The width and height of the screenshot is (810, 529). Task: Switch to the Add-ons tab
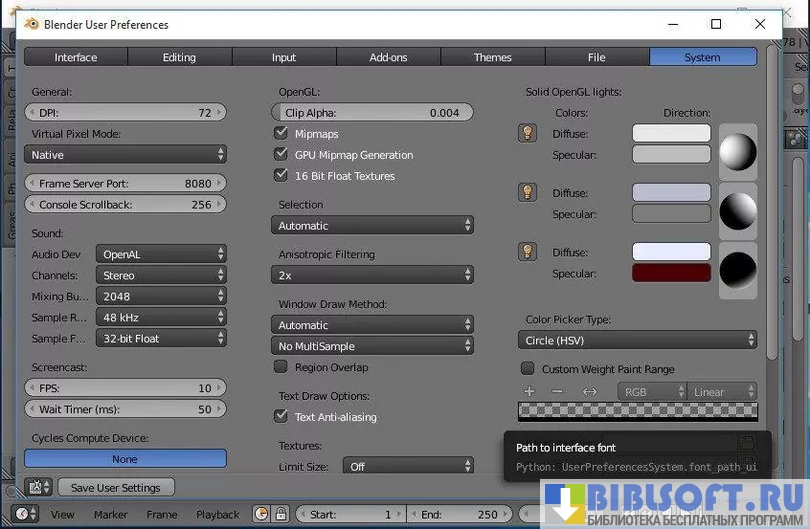pyautogui.click(x=388, y=57)
